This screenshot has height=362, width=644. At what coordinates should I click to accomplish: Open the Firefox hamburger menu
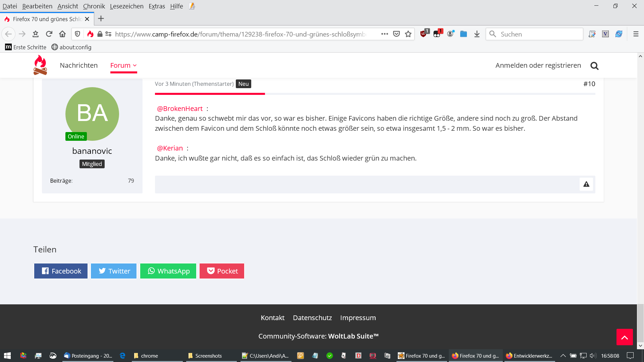636,34
